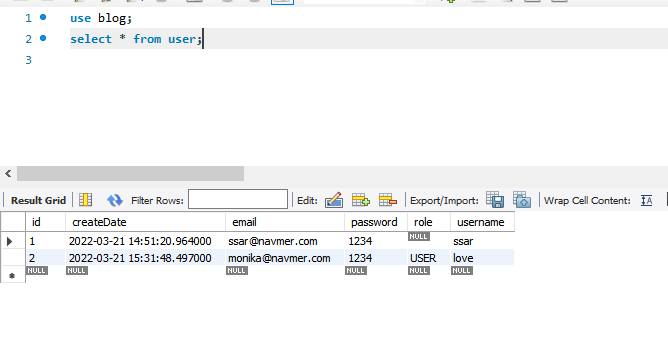Click the result grid columns icon

click(86, 200)
